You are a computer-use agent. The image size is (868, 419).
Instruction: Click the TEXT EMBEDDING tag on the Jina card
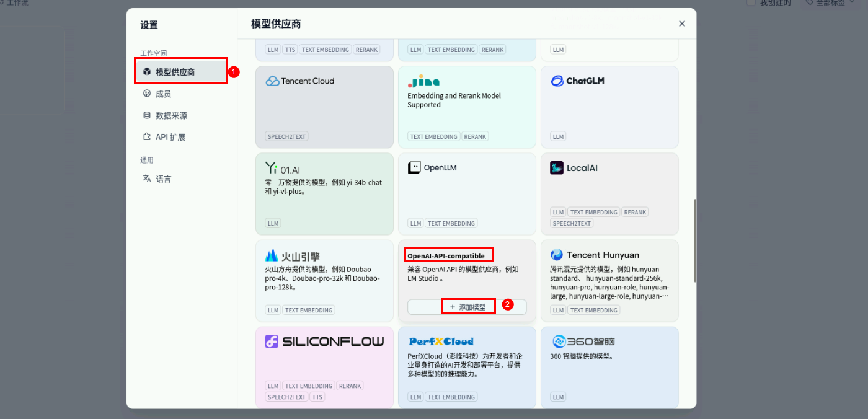(x=434, y=136)
